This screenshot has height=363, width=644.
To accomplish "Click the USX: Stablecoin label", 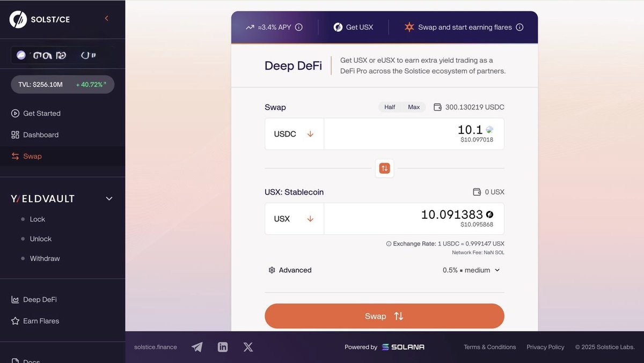I will pyautogui.click(x=294, y=192).
